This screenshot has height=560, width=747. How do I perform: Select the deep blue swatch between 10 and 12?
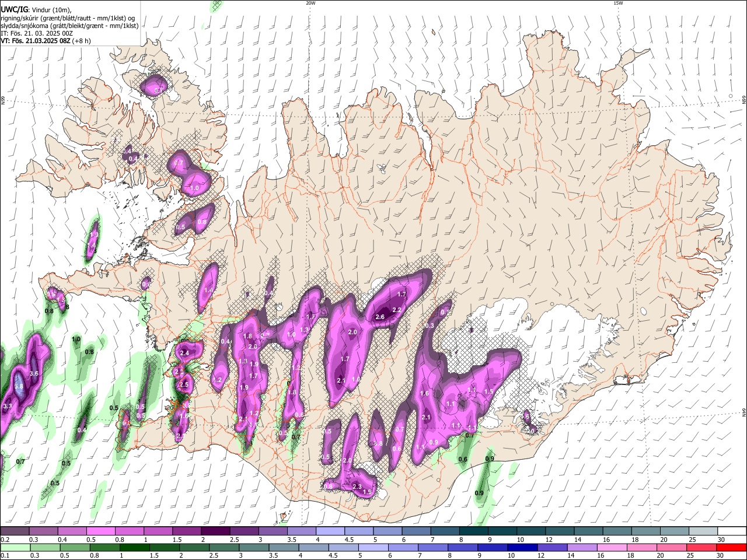click(x=522, y=547)
